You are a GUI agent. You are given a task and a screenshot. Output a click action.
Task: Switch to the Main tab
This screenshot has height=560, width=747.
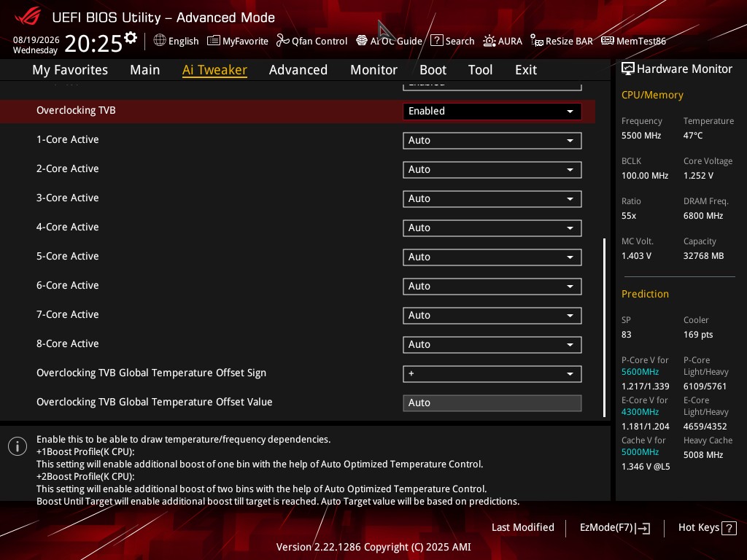(x=145, y=70)
